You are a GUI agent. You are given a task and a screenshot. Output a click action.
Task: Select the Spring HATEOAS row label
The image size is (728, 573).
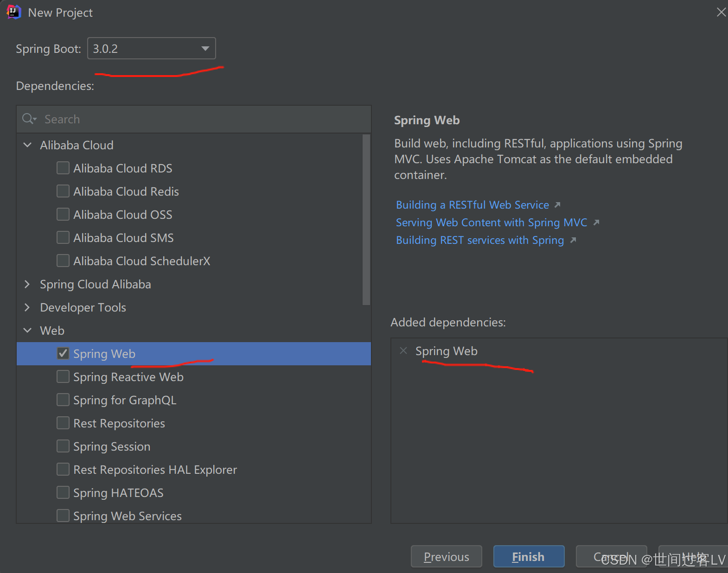(118, 493)
